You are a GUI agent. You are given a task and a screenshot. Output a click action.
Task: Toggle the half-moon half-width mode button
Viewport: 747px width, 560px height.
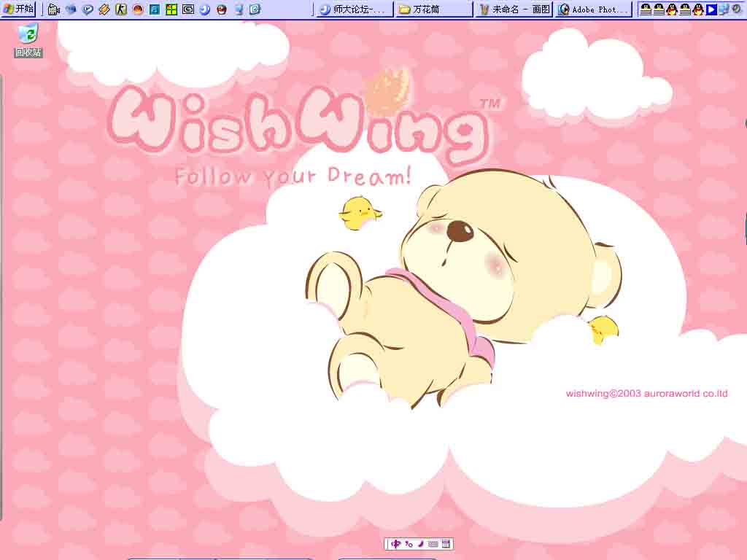(x=420, y=544)
